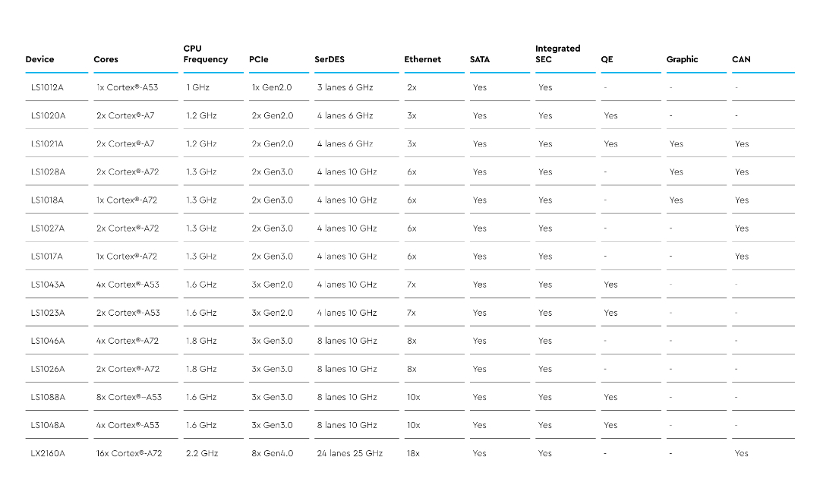Click the CPU Frequency column header

pyautogui.click(x=206, y=54)
